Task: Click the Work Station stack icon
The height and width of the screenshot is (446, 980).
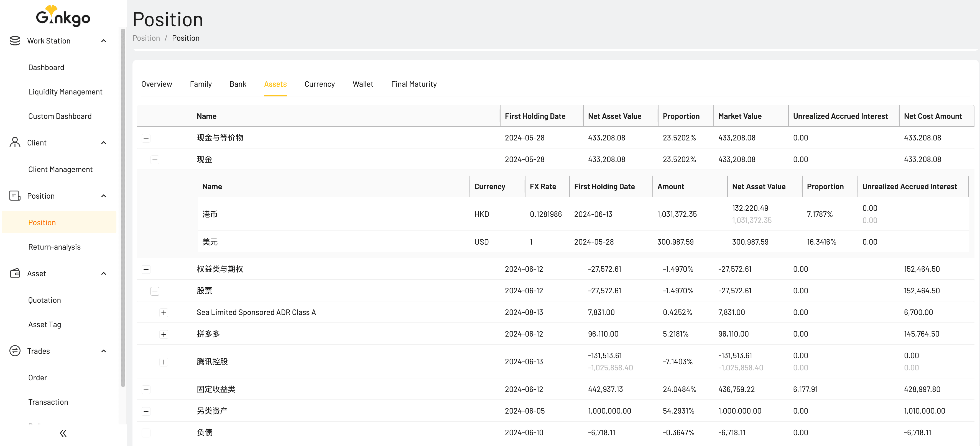Action: pyautogui.click(x=15, y=41)
